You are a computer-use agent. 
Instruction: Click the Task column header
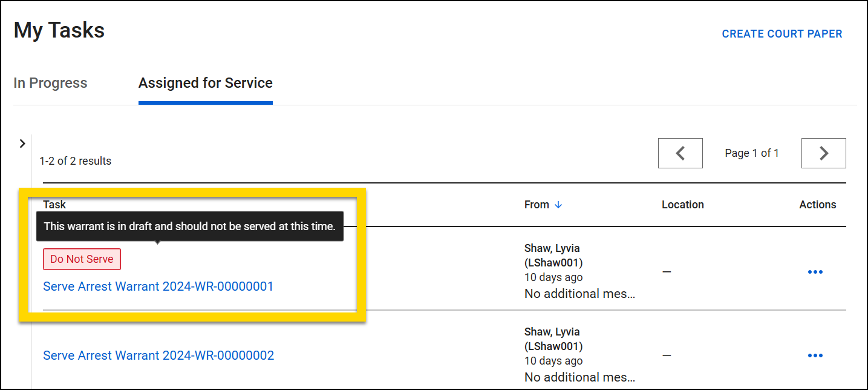click(54, 205)
